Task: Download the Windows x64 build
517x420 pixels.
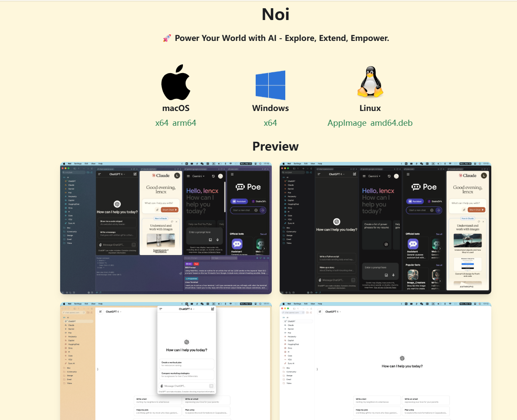Action: click(x=270, y=123)
